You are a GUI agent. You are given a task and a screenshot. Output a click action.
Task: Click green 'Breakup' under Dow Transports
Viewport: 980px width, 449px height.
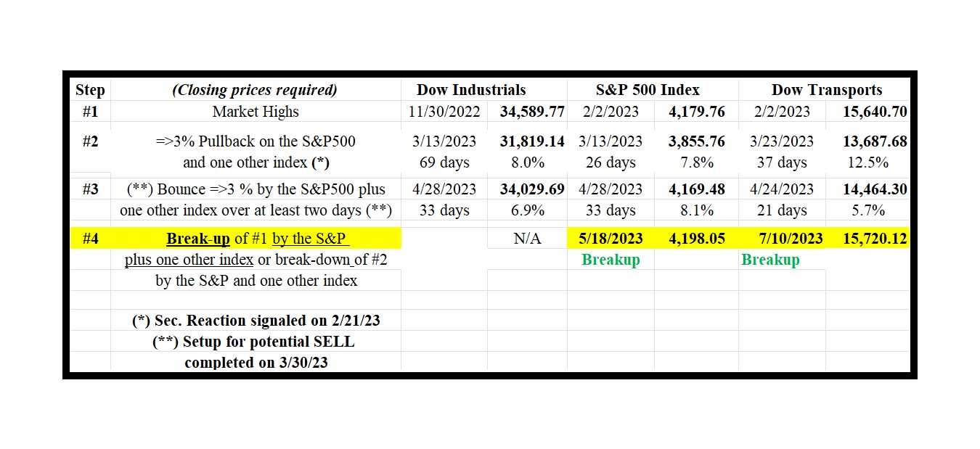pyautogui.click(x=770, y=260)
